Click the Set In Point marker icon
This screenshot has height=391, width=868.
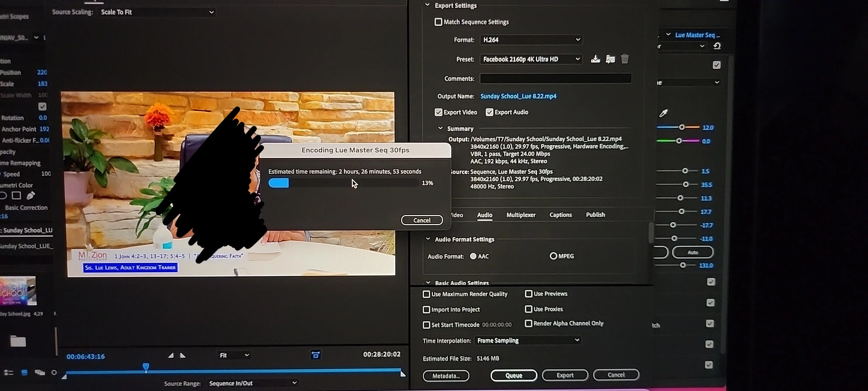(x=171, y=356)
